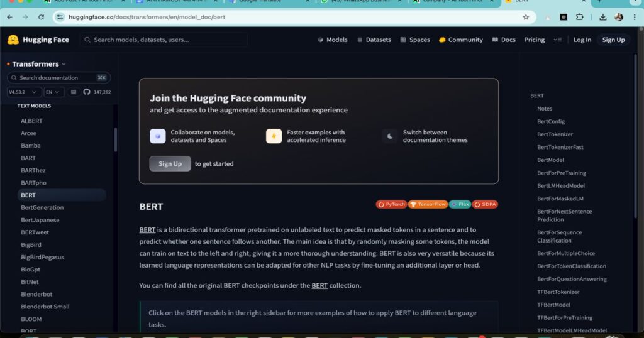Jump to TFBertTokenizer in right outline
Viewport: 644px width, 338px height.
(x=558, y=292)
